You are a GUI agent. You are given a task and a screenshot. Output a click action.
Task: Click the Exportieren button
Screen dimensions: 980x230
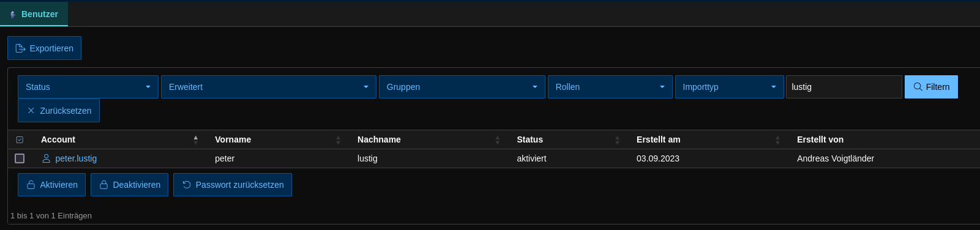coord(44,48)
